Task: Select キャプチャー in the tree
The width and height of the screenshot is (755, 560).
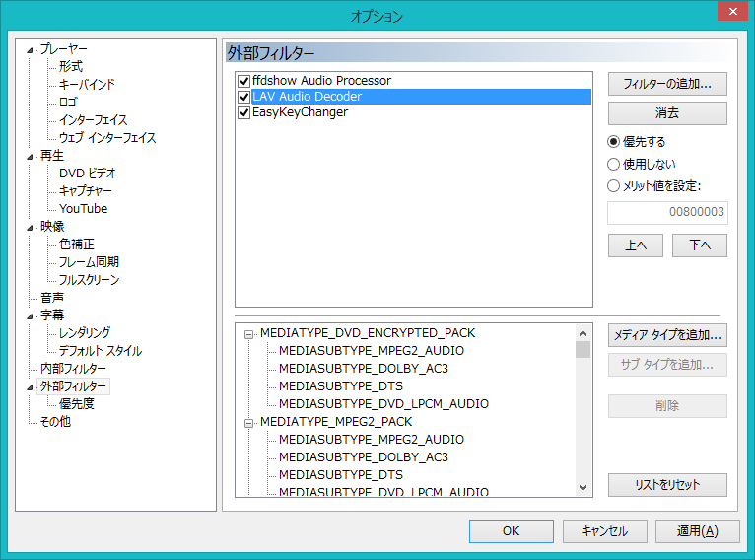Action: point(85,190)
